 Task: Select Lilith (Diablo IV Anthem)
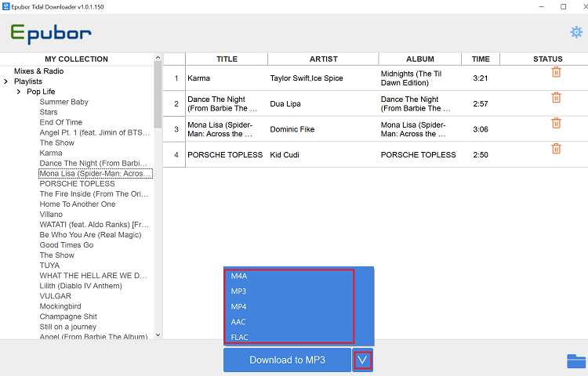(x=81, y=286)
